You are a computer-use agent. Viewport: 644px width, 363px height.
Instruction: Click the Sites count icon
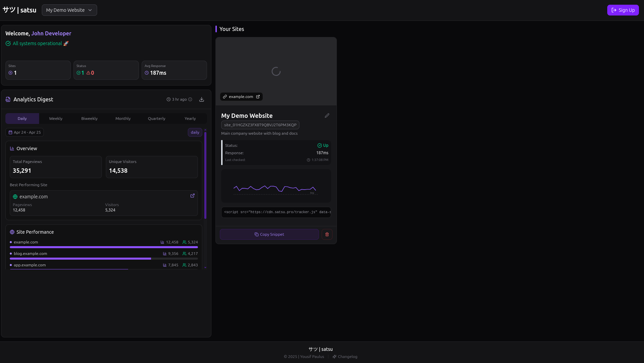point(10,73)
